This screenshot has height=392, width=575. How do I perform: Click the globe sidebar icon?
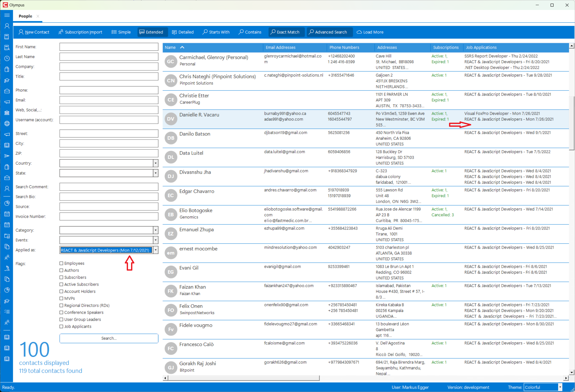point(7,123)
